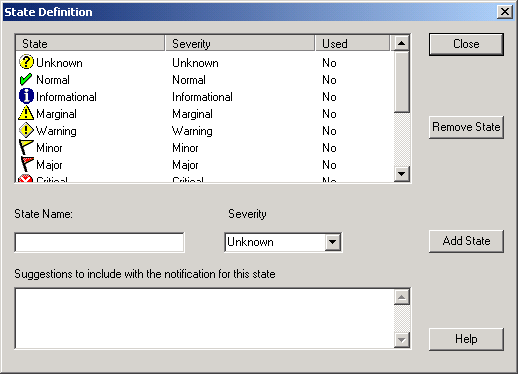Screen dimensions: 518x374
Task: Click the Add State button
Action: (x=466, y=241)
